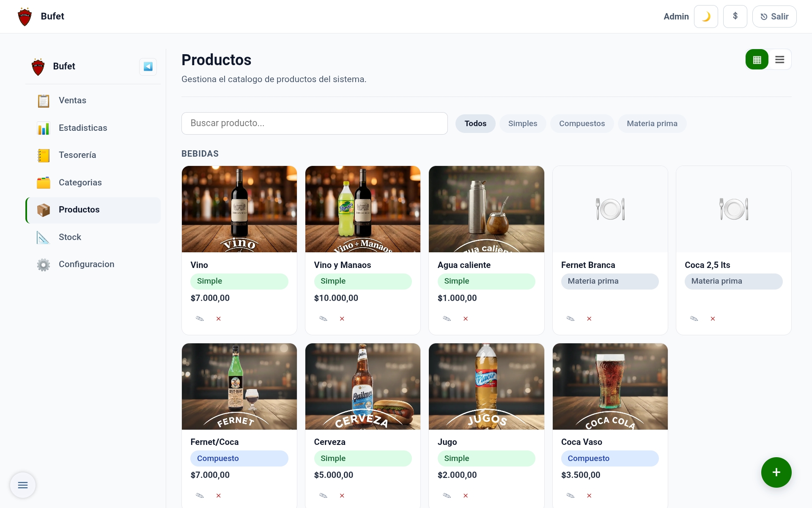Filter by Simples products

click(x=523, y=124)
